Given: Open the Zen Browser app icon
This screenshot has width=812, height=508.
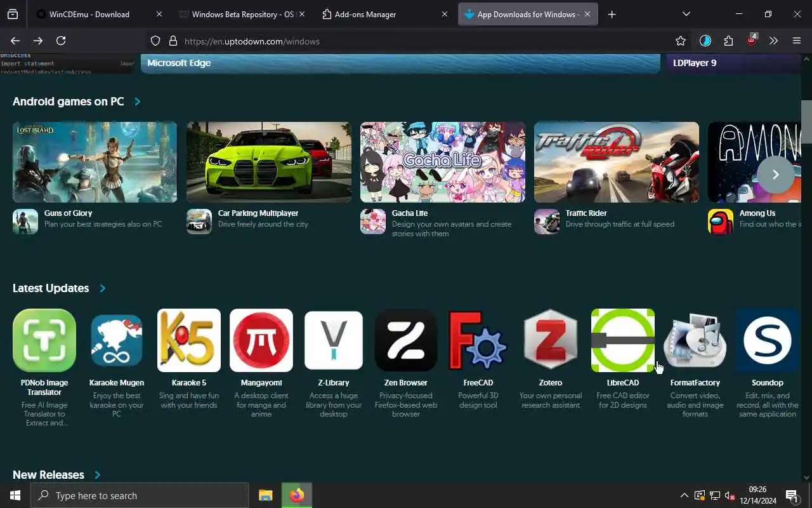Looking at the screenshot, I should pyautogui.click(x=406, y=340).
